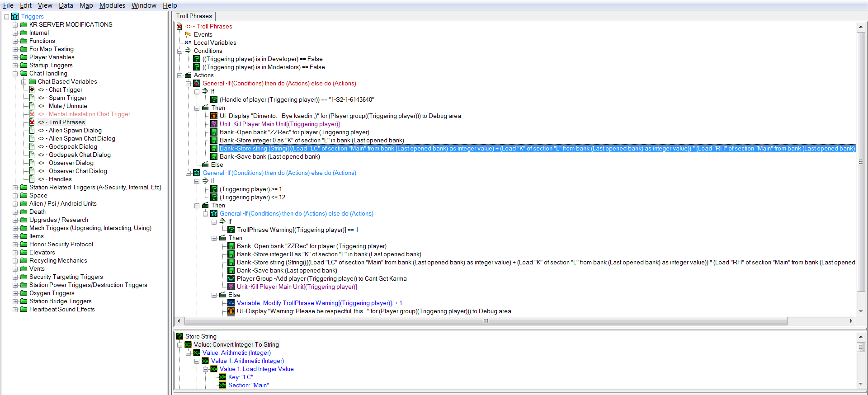Select the Troll Phrases tab
868x395 pixels.
pos(194,16)
